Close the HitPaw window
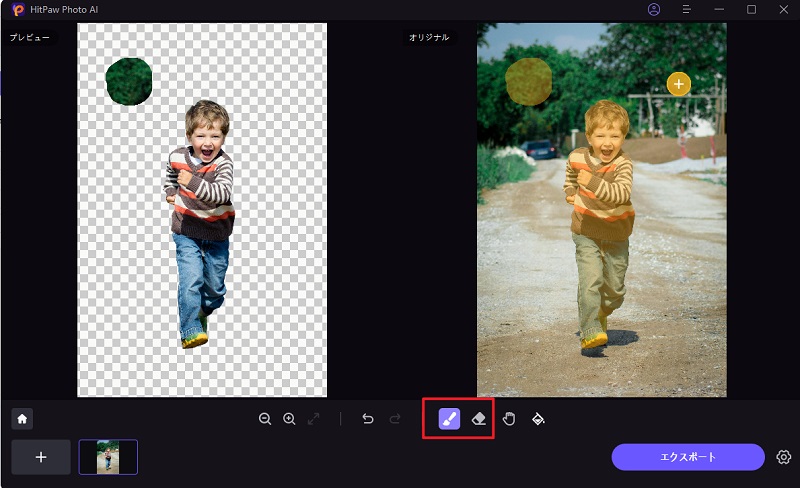800x488 pixels. pos(784,9)
